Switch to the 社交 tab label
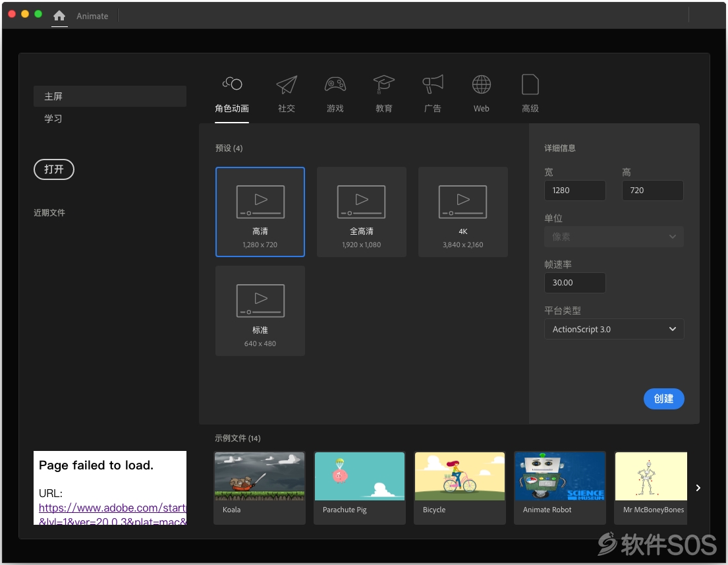 click(x=287, y=108)
